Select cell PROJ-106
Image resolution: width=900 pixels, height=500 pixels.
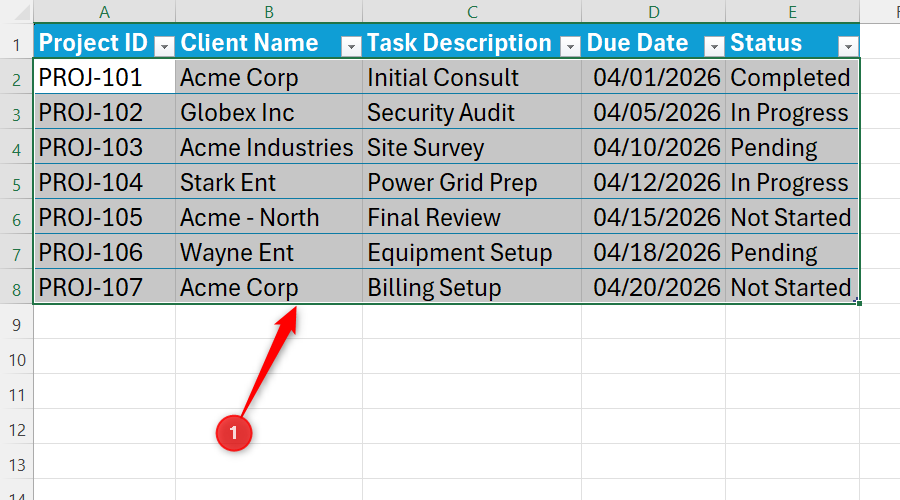tap(104, 251)
